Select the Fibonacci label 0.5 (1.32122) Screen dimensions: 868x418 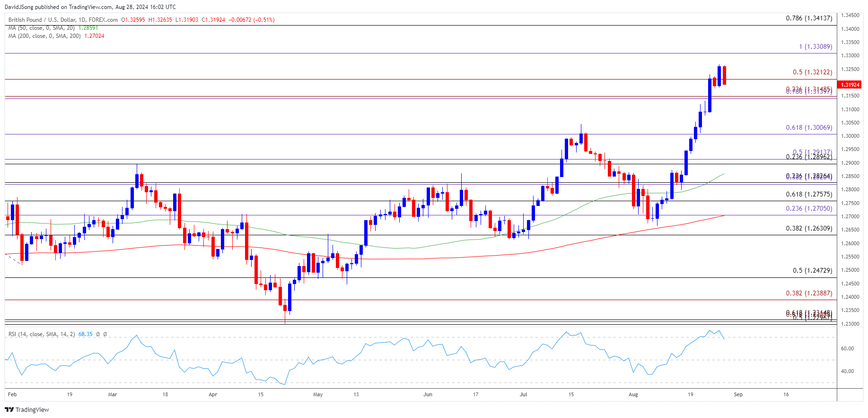pyautogui.click(x=813, y=72)
